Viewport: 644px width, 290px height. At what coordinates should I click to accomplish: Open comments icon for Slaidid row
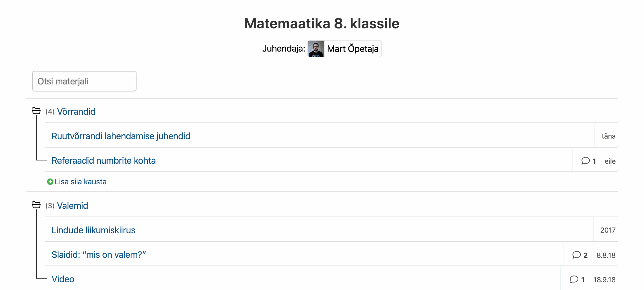point(576,255)
